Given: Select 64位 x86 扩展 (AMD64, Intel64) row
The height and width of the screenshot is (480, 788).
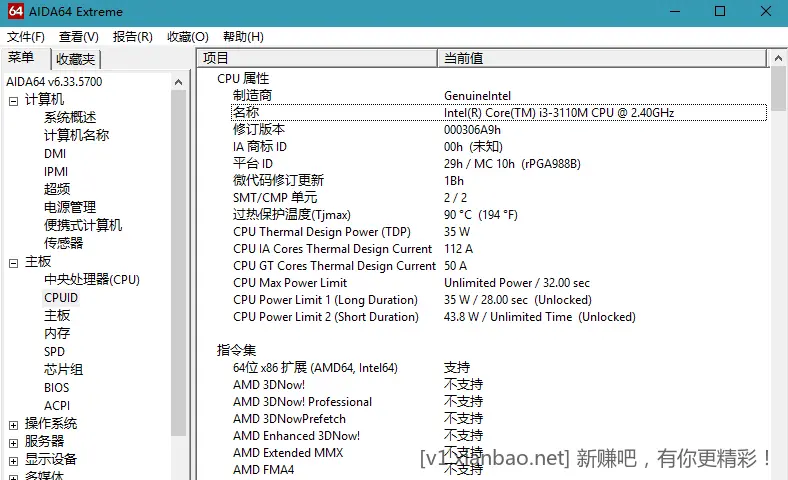Looking at the screenshot, I should click(x=499, y=368).
